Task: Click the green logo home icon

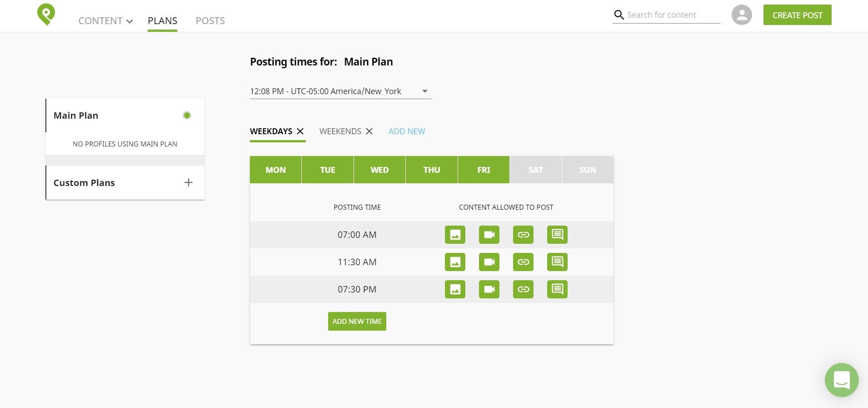Action: pos(46,15)
